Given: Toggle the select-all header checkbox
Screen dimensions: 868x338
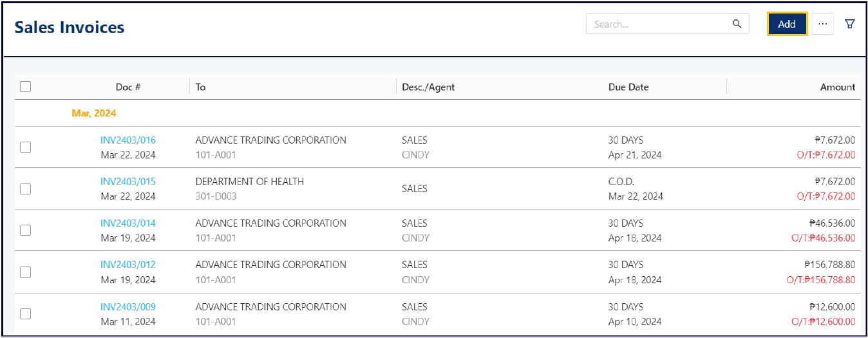Looking at the screenshot, I should tap(26, 87).
